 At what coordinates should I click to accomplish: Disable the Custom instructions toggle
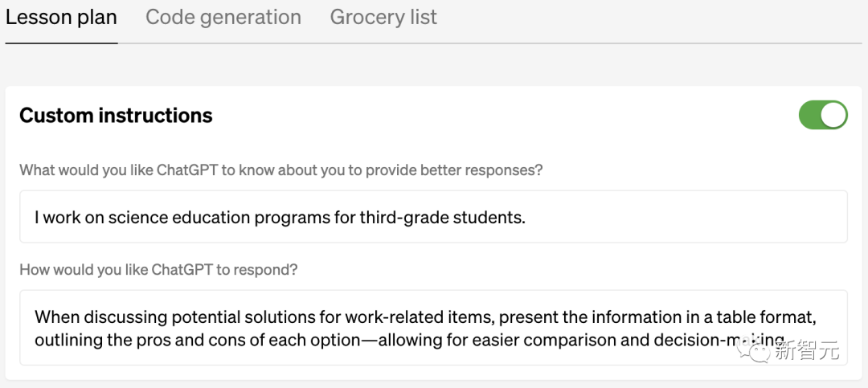click(x=823, y=115)
